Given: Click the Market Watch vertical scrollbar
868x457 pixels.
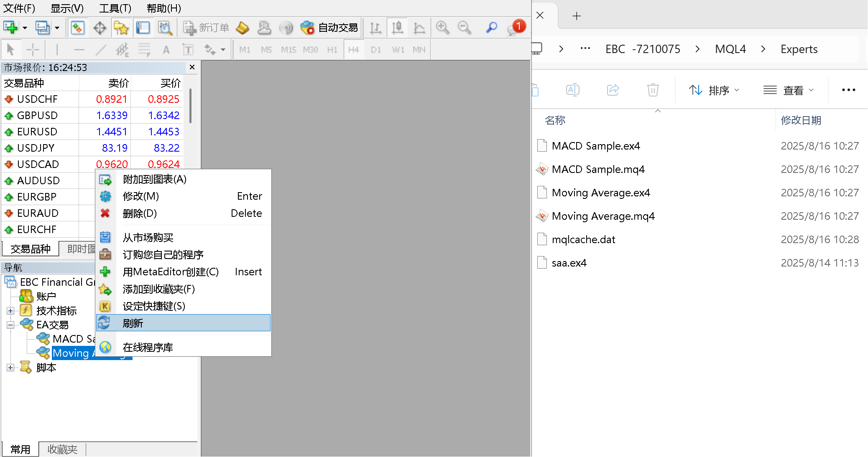Looking at the screenshot, I should pos(191,106).
